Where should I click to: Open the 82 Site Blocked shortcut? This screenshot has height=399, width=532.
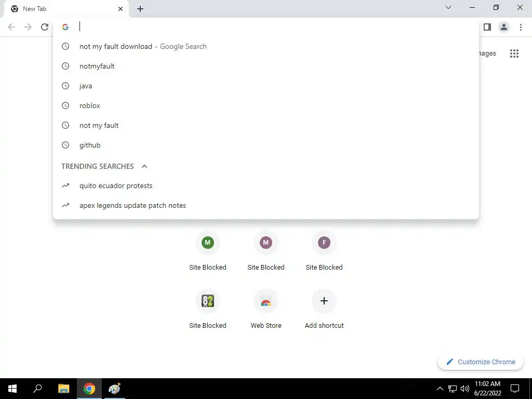[x=208, y=309]
